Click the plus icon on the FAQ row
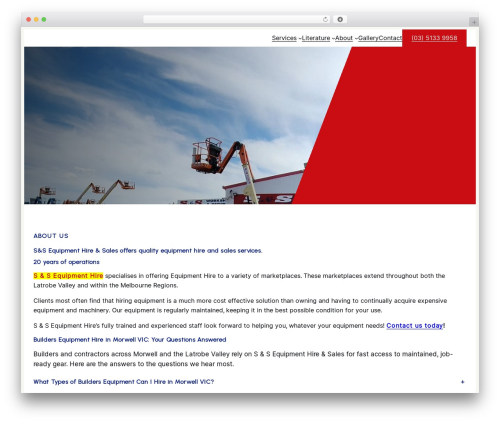This screenshot has width=500, height=423. coord(462,382)
